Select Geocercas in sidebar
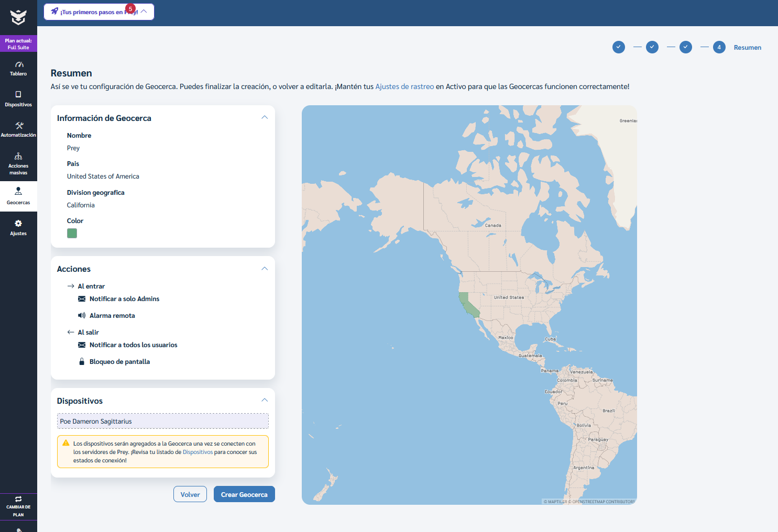The image size is (778, 532). pyautogui.click(x=18, y=196)
